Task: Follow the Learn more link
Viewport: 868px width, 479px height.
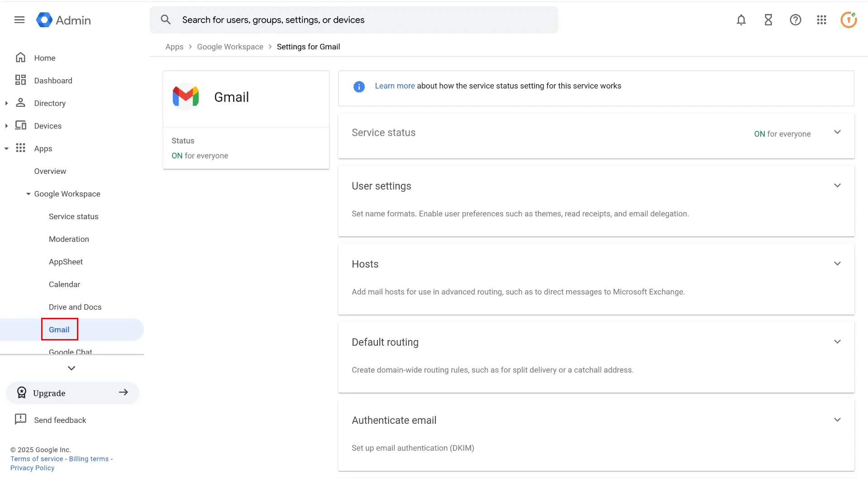Action: point(395,86)
